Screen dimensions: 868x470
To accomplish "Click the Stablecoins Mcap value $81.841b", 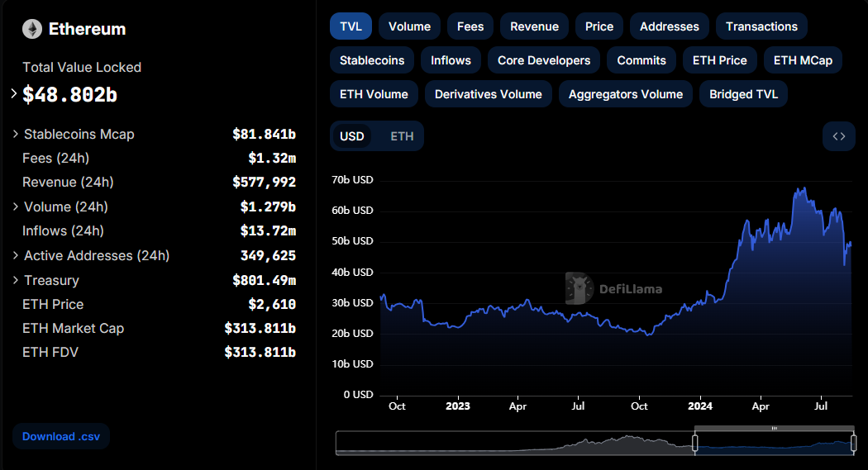I will pyautogui.click(x=264, y=134).
